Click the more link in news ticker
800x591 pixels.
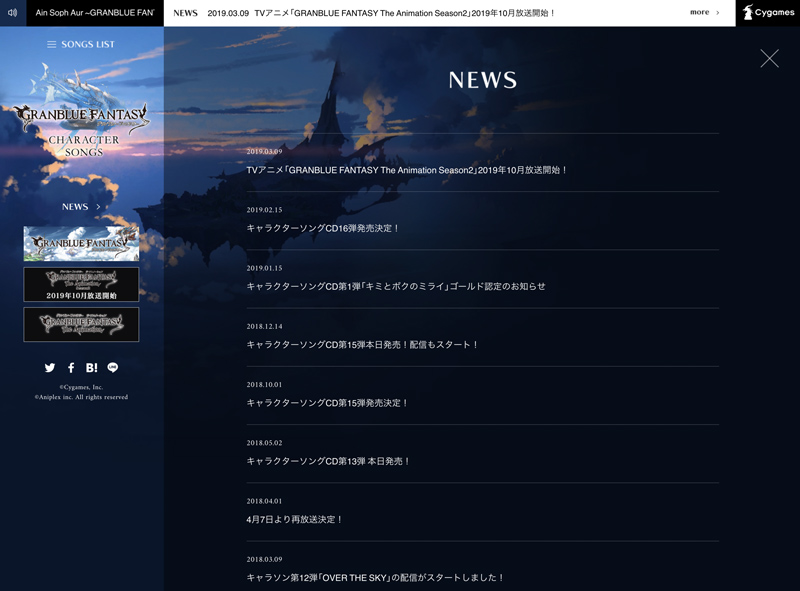[704, 13]
